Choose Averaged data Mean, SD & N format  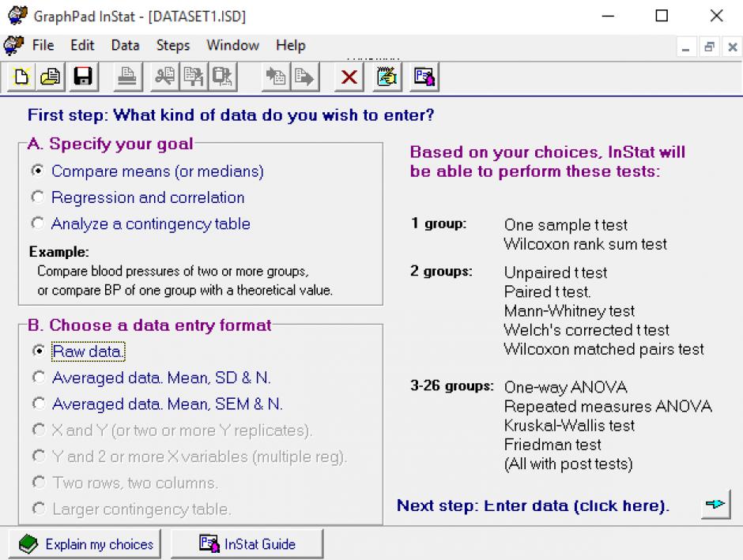pos(152,378)
